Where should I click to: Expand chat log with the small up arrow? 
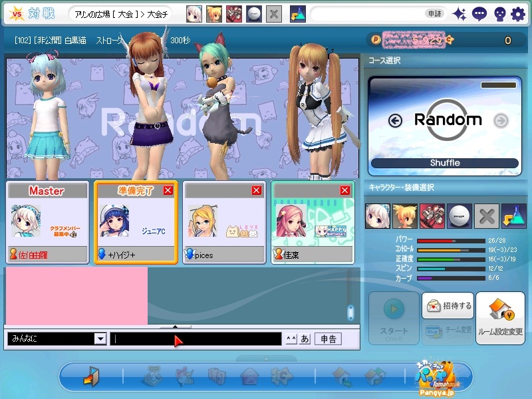[175, 327]
